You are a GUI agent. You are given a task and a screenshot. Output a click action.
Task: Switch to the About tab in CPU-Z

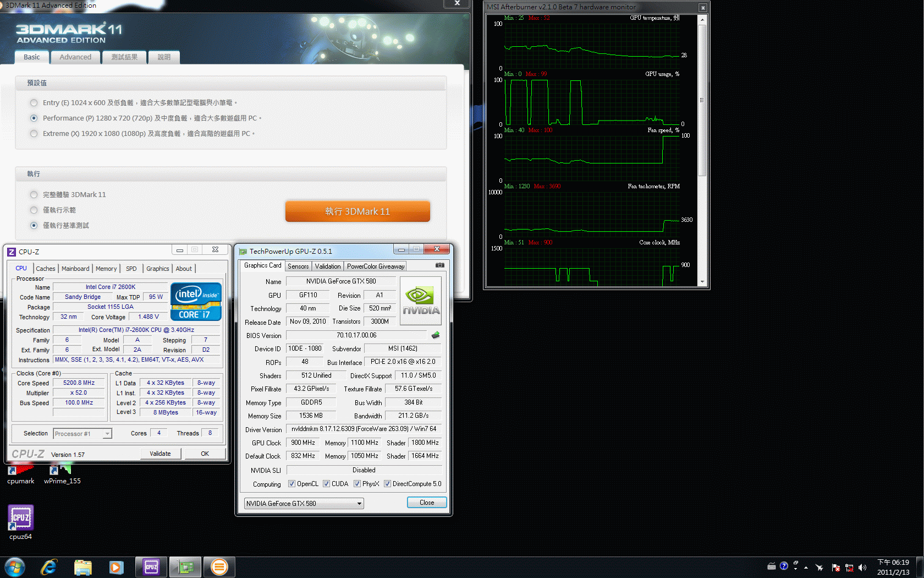(x=184, y=269)
